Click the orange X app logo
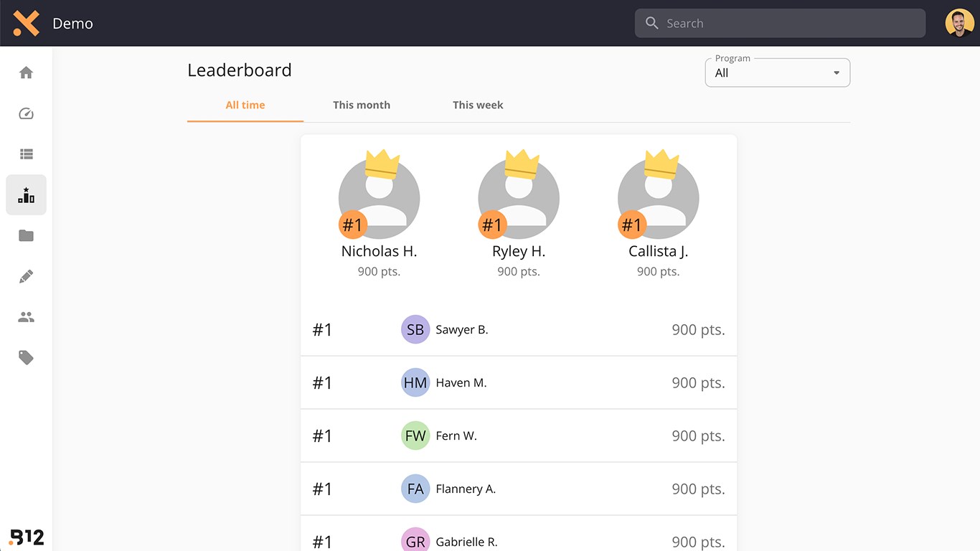Viewport: 980px width, 551px height. [x=26, y=23]
